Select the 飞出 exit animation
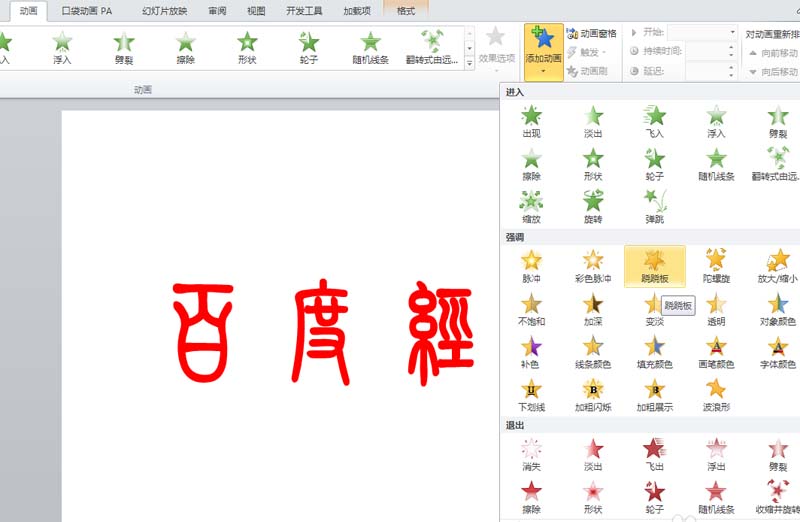Image resolution: width=800 pixels, height=522 pixels. tap(655, 455)
